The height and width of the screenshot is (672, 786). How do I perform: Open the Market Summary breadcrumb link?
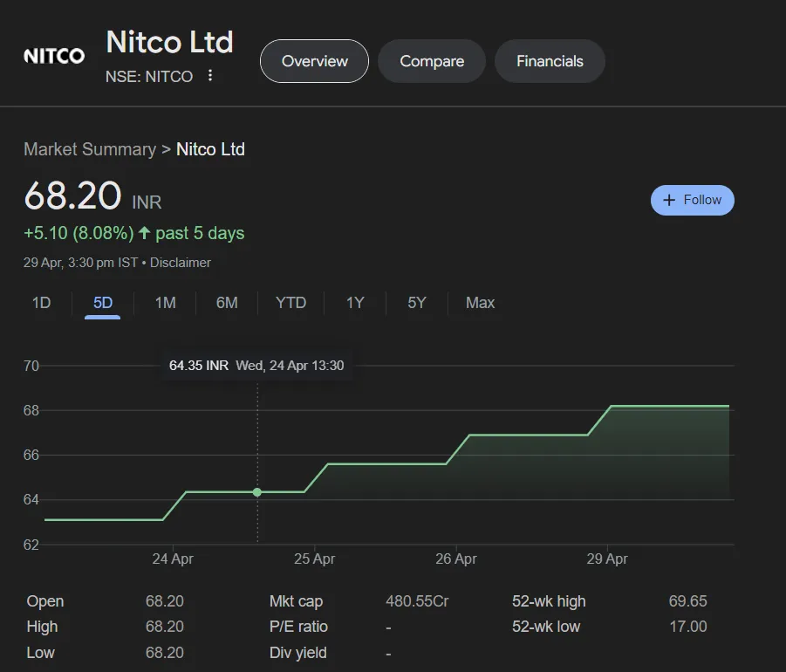click(x=90, y=149)
